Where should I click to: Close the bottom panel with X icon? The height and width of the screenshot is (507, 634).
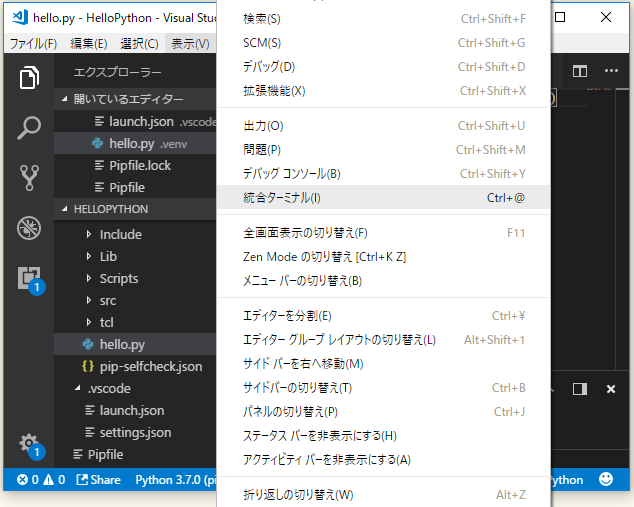pos(611,389)
